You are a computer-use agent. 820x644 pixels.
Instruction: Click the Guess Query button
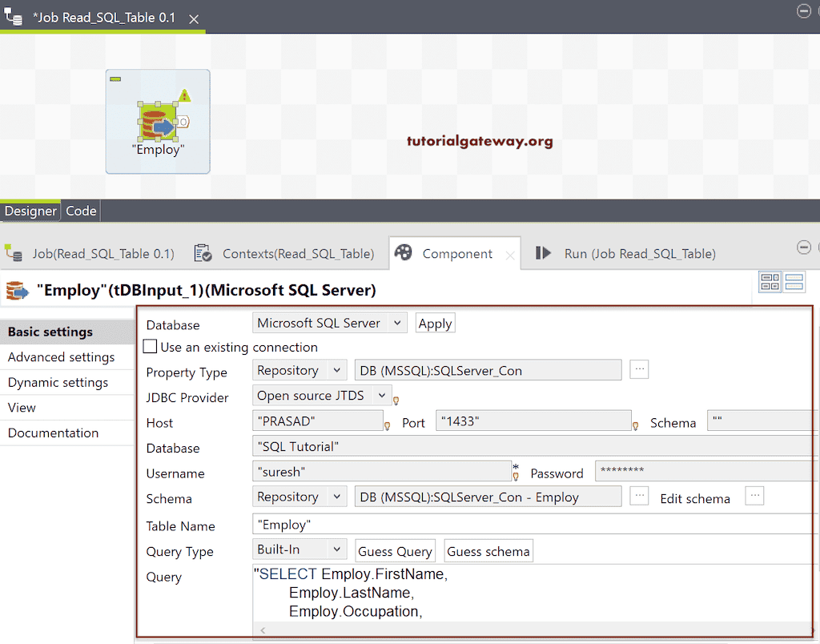tap(395, 550)
